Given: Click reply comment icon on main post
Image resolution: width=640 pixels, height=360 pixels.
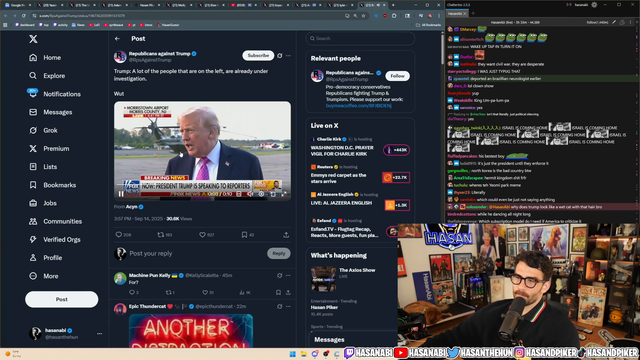Looking at the screenshot, I should [119, 235].
